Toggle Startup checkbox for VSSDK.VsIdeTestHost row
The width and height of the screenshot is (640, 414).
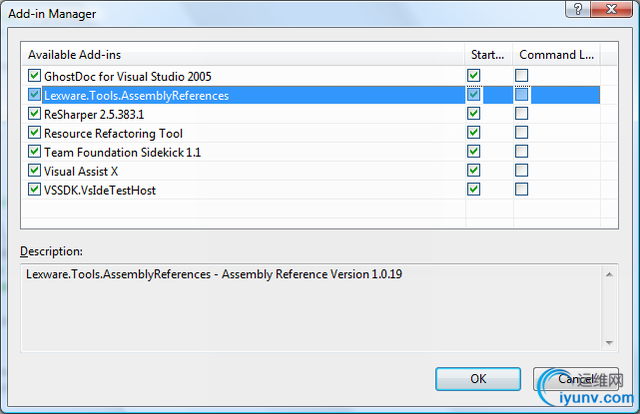[473, 189]
